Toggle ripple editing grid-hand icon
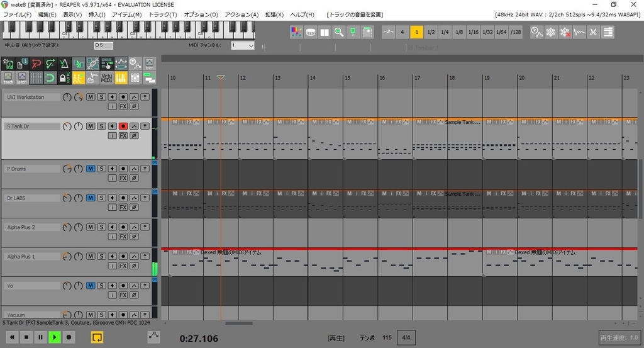Image resolution: width=644 pixels, height=348 pixels. pos(107,64)
